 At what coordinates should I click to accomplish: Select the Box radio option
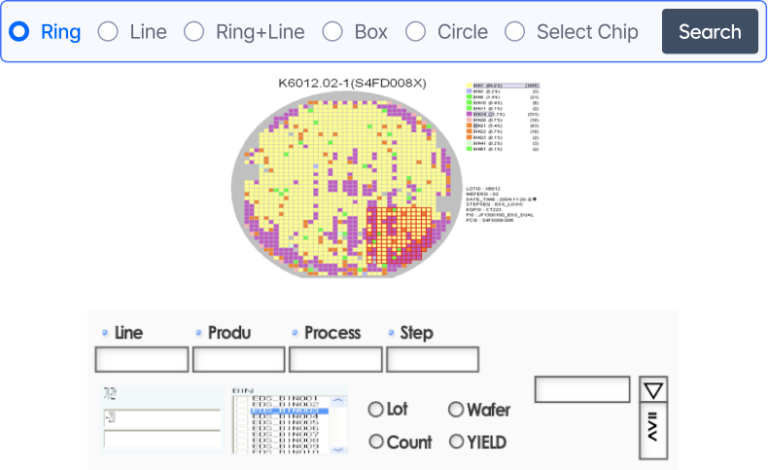332,32
